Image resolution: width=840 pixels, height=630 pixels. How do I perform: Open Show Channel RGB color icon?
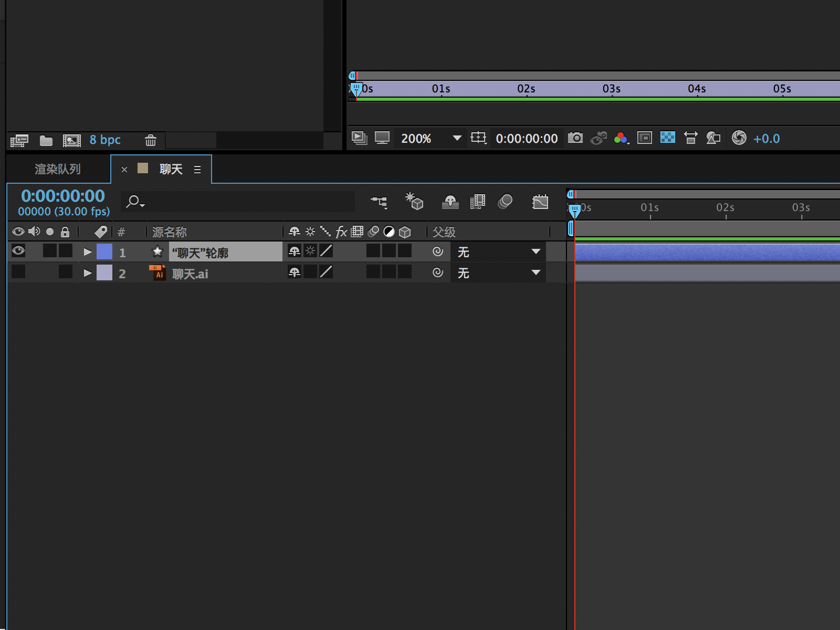coord(622,138)
